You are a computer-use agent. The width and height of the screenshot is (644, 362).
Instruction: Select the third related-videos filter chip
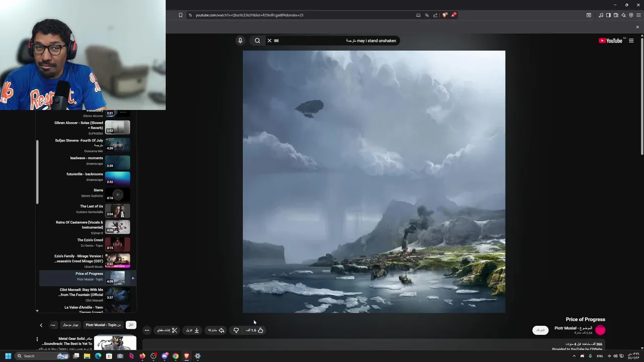pyautogui.click(x=70, y=325)
